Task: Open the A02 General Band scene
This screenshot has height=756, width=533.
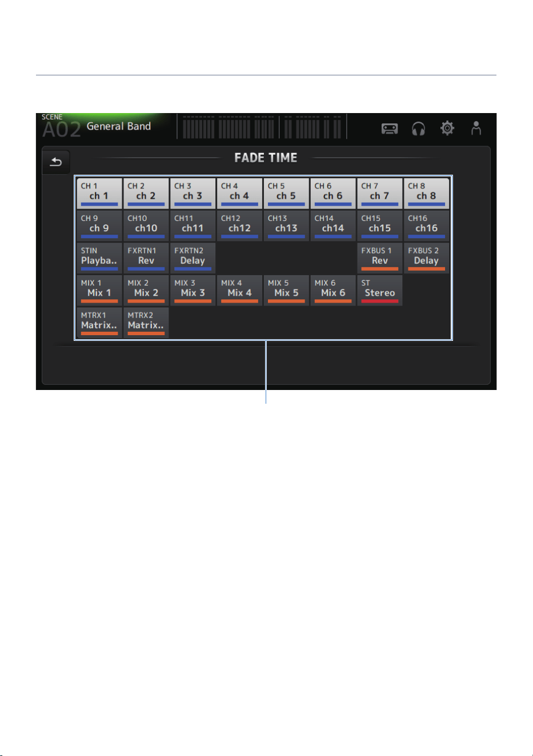Action: tap(97, 127)
